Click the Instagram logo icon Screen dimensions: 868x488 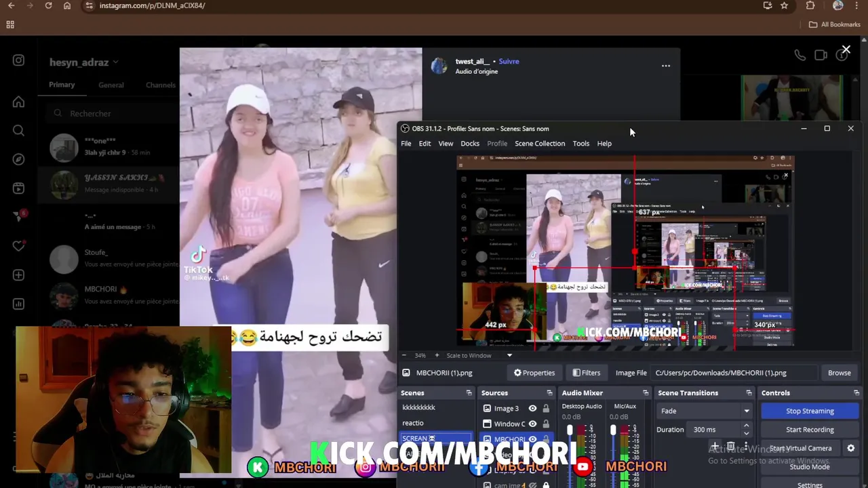pos(18,60)
